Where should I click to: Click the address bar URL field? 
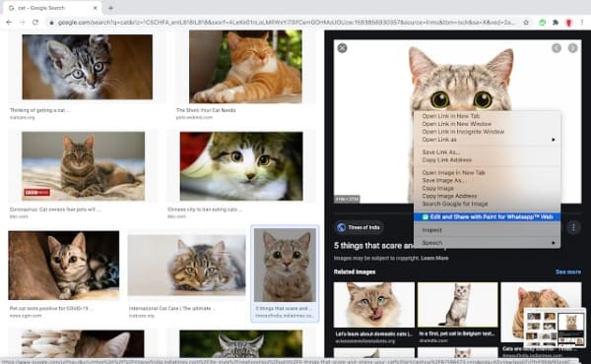point(287,23)
